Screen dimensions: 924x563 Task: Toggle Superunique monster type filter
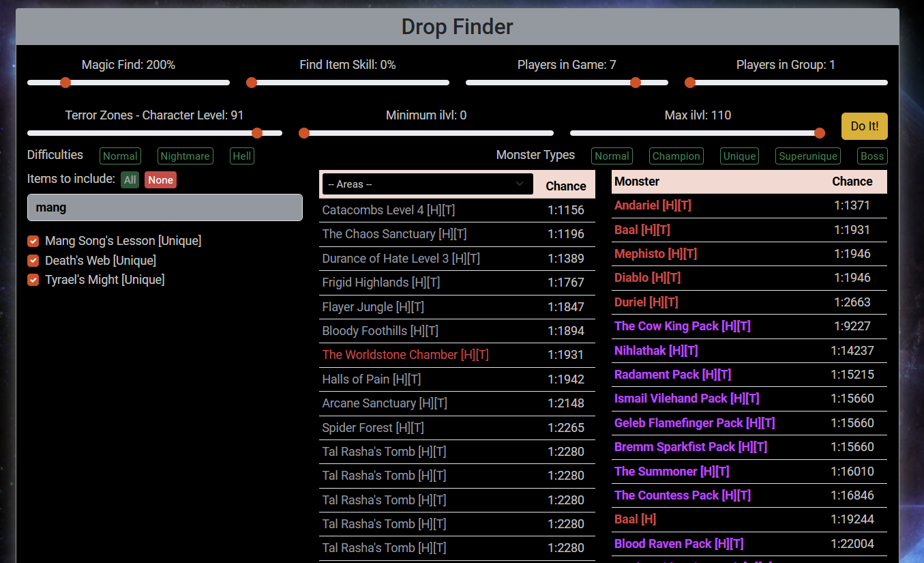click(808, 156)
